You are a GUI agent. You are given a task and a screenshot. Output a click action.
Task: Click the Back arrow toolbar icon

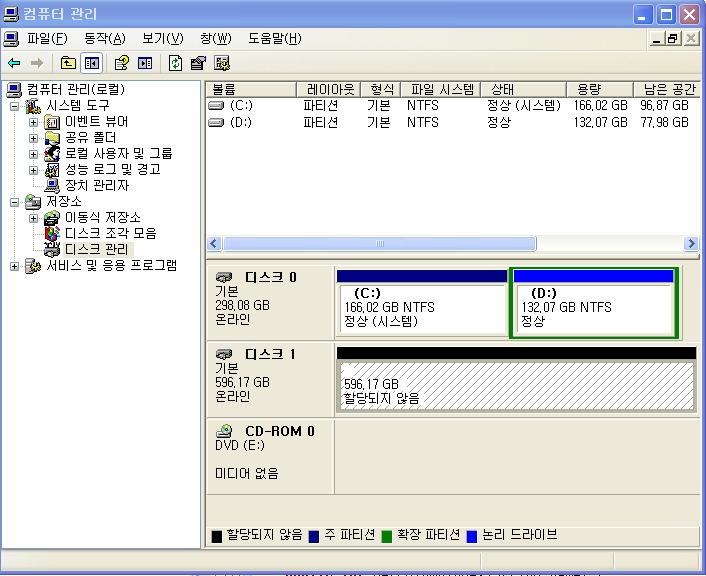14,63
